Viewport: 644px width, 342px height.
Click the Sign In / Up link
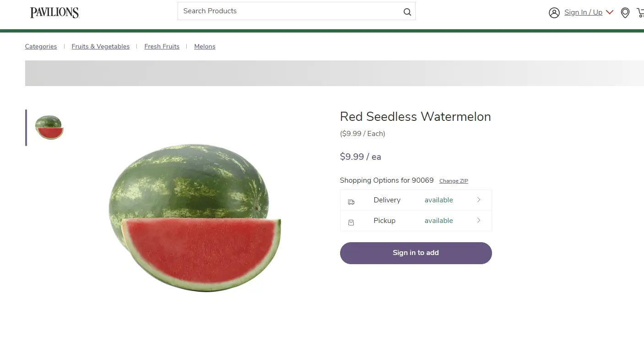[x=583, y=12]
